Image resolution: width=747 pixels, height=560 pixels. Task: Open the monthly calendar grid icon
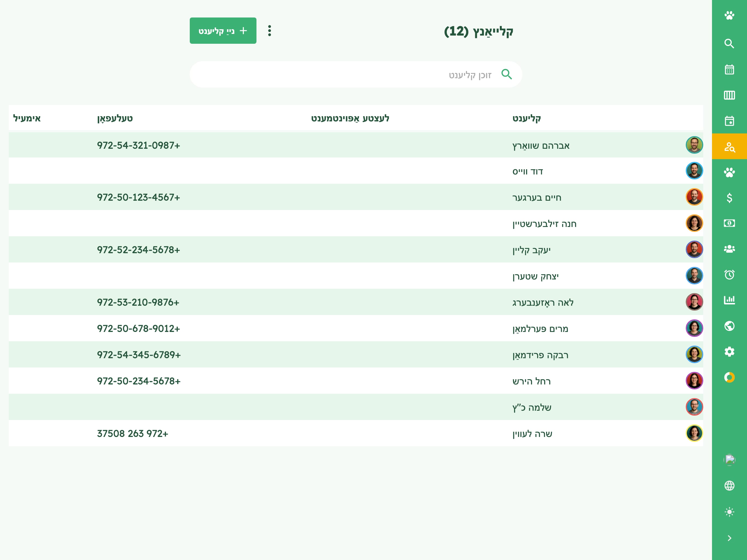coord(729,69)
